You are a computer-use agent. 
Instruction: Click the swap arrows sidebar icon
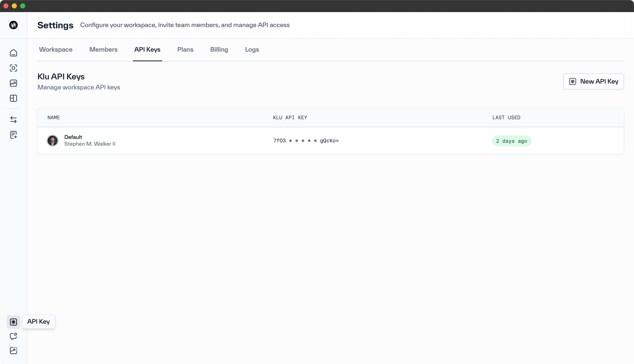pyautogui.click(x=13, y=120)
